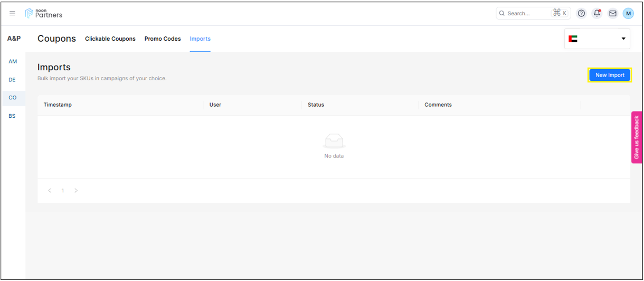Select AM in the left sidebar
Viewport: 644px width, 281px height.
coord(13,61)
